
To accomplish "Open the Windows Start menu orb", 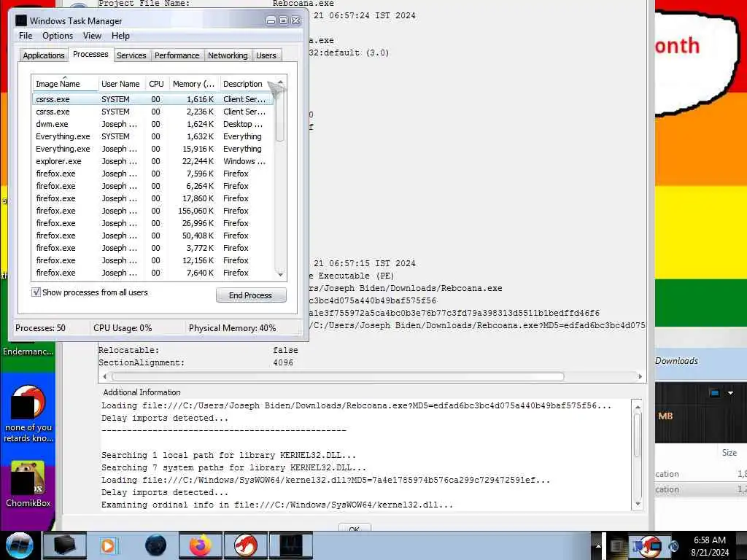I will click(19, 545).
